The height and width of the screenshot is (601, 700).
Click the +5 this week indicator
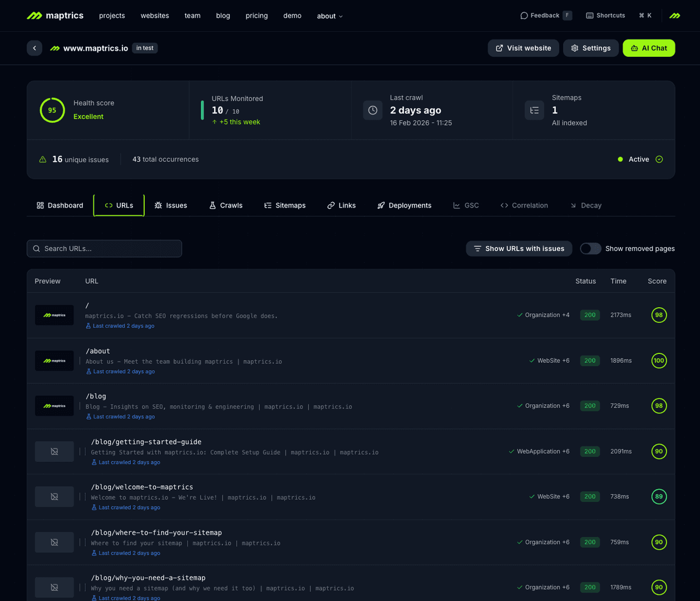click(236, 122)
